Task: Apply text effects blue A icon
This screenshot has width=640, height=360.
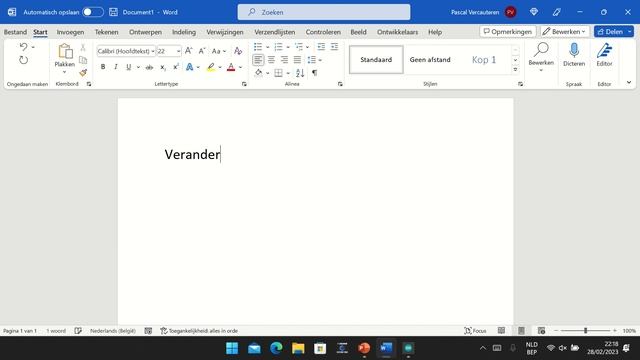Action: click(189, 67)
